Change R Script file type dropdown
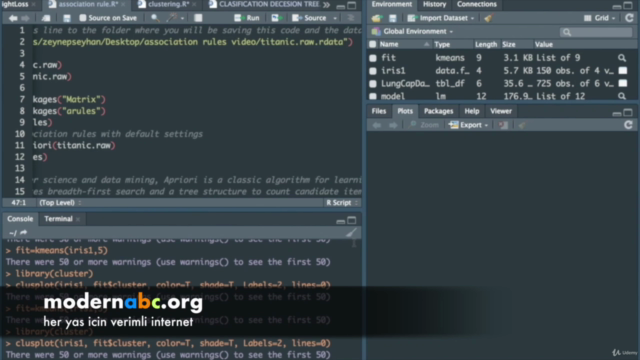Screen dimensions: 640x360 tap(342, 202)
